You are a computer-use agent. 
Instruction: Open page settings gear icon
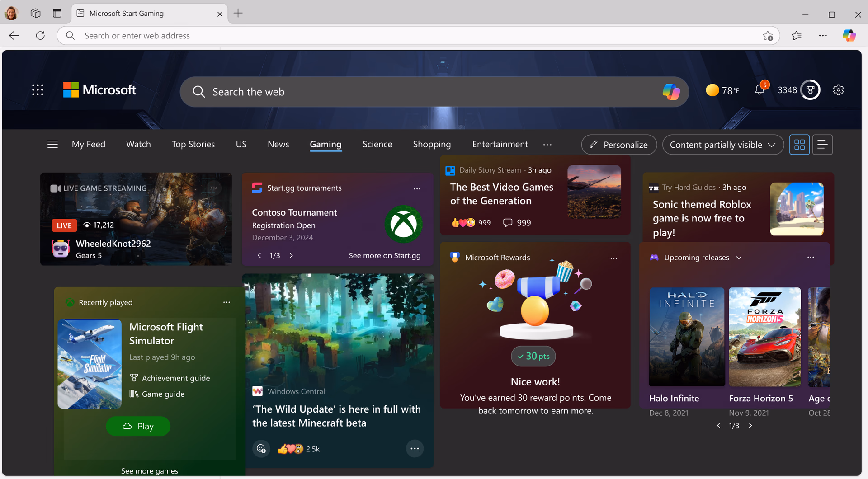coord(838,90)
